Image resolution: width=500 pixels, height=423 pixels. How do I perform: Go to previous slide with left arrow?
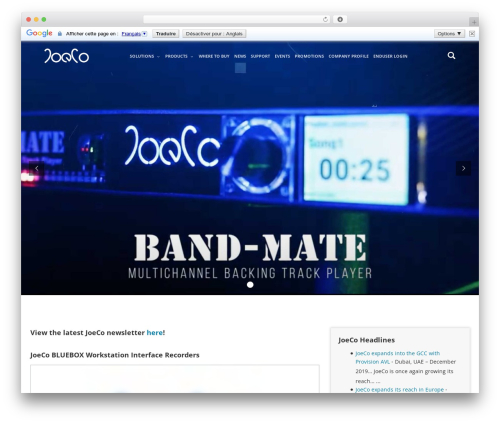(x=37, y=168)
